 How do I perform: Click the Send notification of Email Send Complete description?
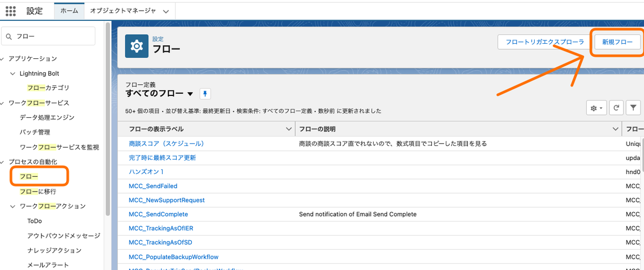click(358, 214)
